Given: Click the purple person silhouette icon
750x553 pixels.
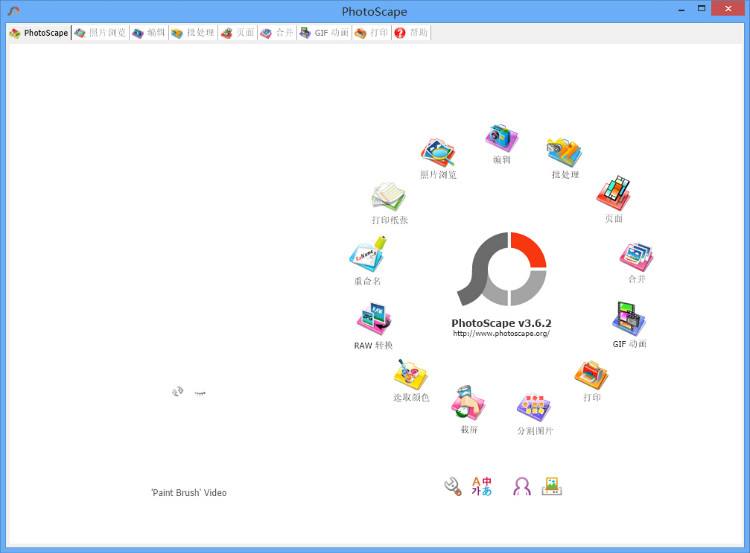Looking at the screenshot, I should 522,487.
